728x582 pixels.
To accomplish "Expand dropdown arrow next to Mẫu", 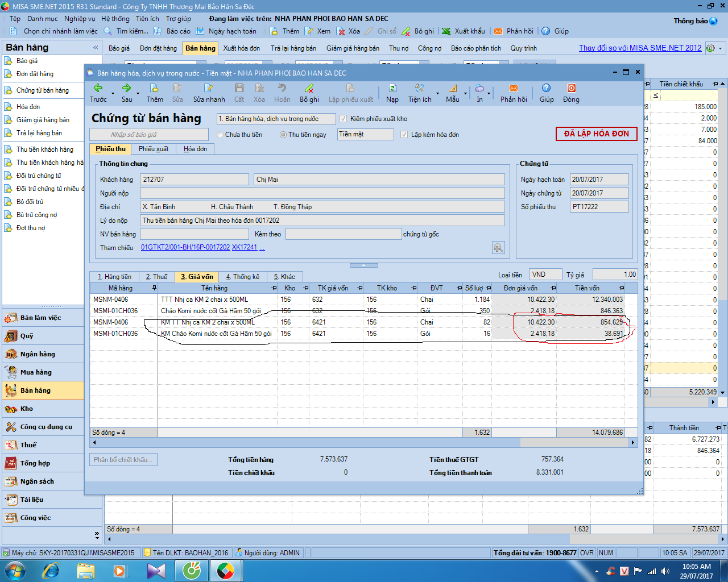I will [x=465, y=93].
